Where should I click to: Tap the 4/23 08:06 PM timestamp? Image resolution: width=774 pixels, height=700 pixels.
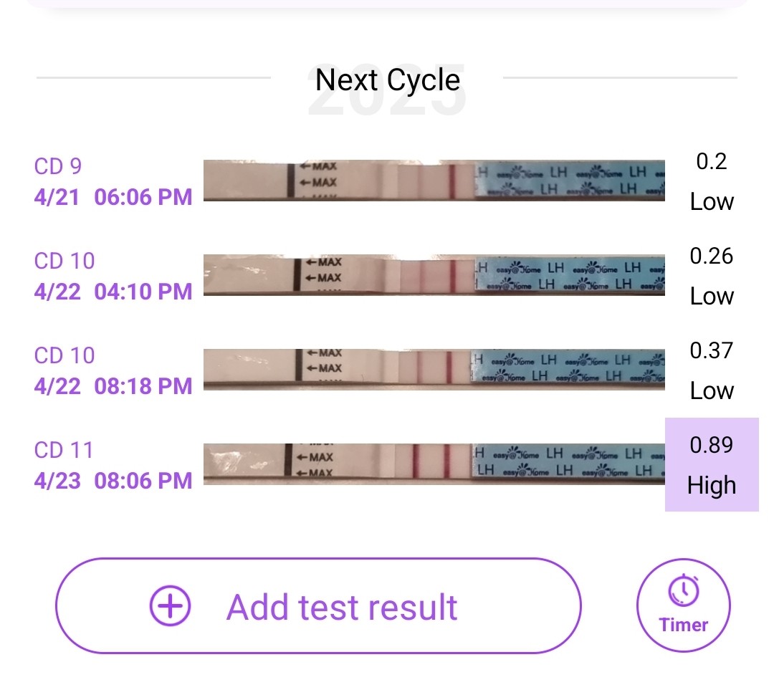click(113, 481)
